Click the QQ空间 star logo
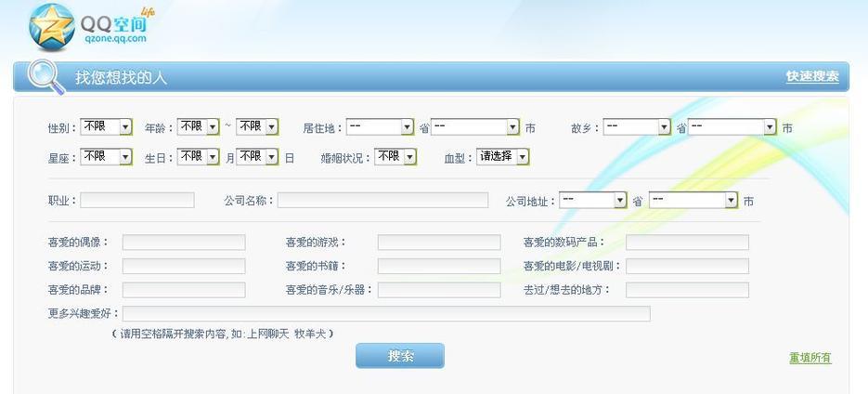This screenshot has height=394, width=868. coord(52,27)
